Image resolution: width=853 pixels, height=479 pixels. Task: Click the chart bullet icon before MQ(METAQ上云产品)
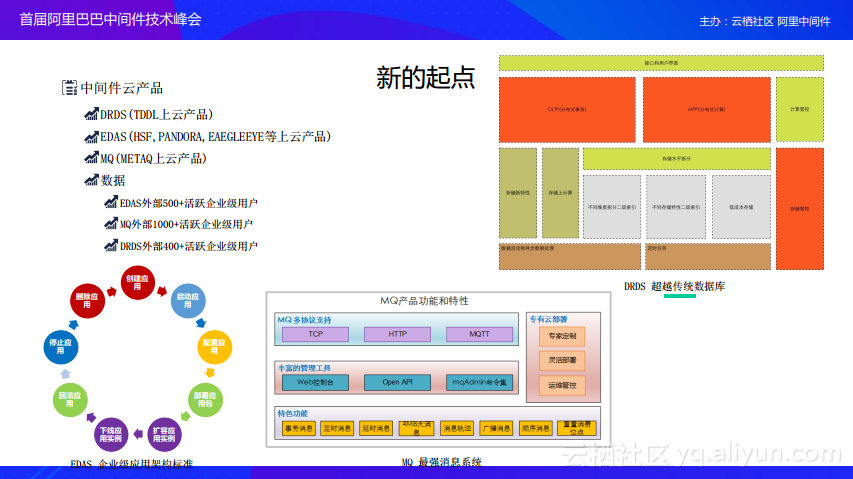point(91,158)
